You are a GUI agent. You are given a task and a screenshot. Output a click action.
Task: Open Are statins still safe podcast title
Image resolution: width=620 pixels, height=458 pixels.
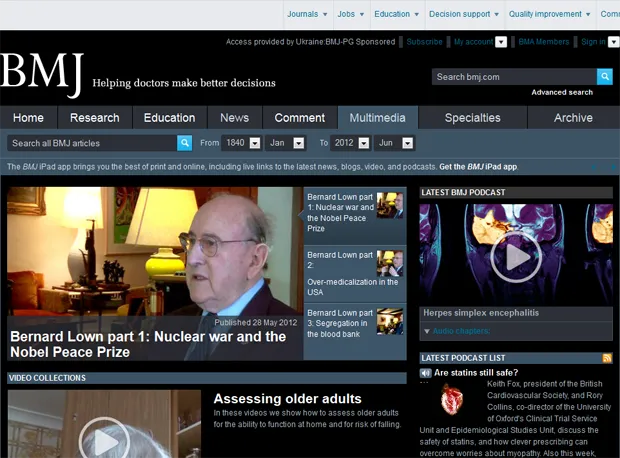coord(476,373)
